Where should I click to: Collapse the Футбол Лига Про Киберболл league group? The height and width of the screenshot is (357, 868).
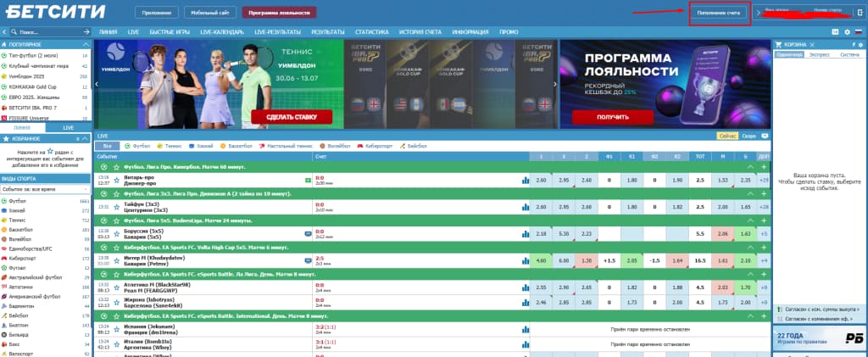pyautogui.click(x=751, y=166)
